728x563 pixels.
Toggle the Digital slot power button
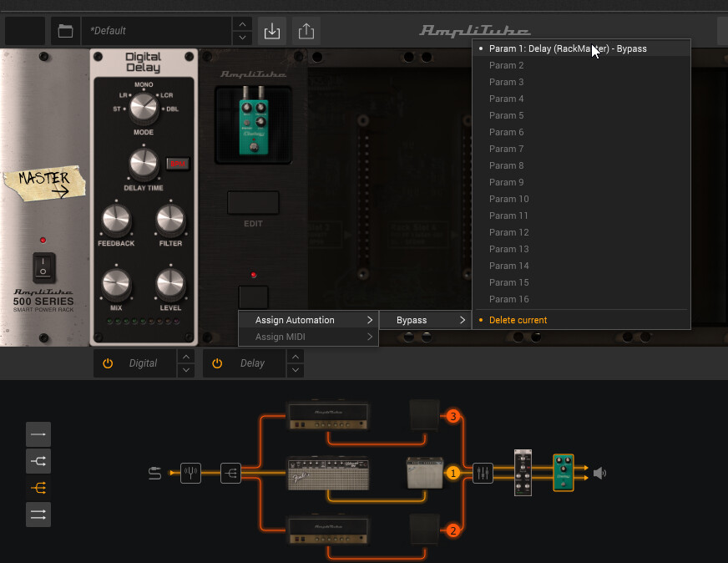pyautogui.click(x=108, y=363)
